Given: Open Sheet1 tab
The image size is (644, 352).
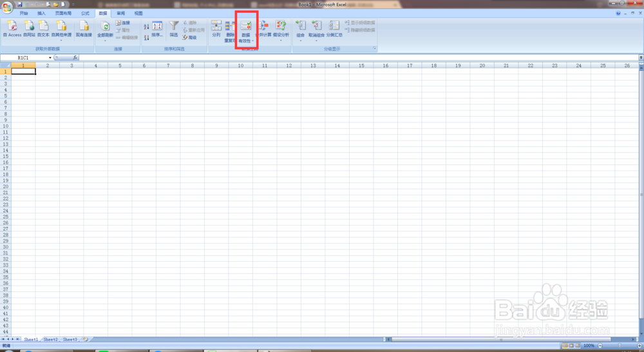Looking at the screenshot, I should point(31,339).
